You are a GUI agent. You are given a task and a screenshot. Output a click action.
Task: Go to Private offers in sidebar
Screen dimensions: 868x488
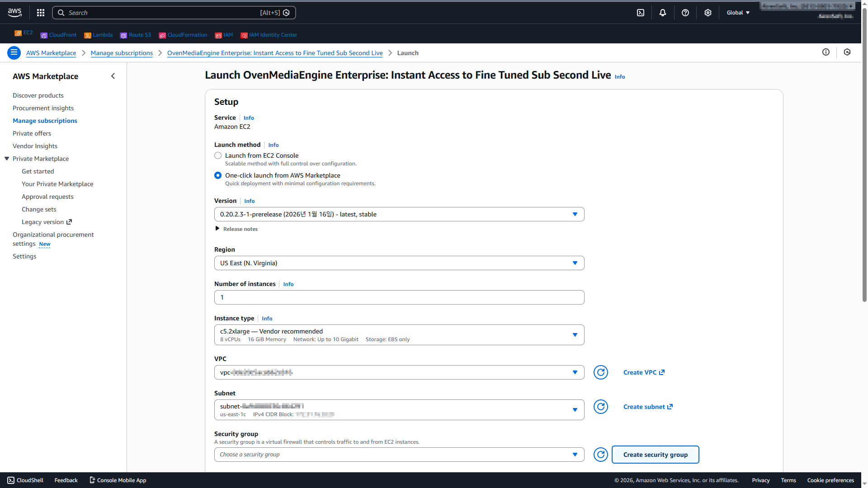coord(32,133)
